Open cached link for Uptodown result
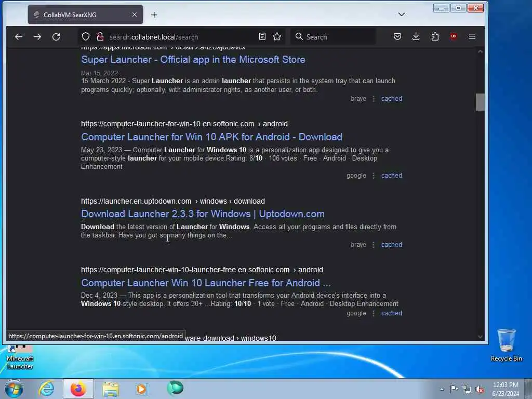The width and height of the screenshot is (532, 399). (392, 245)
